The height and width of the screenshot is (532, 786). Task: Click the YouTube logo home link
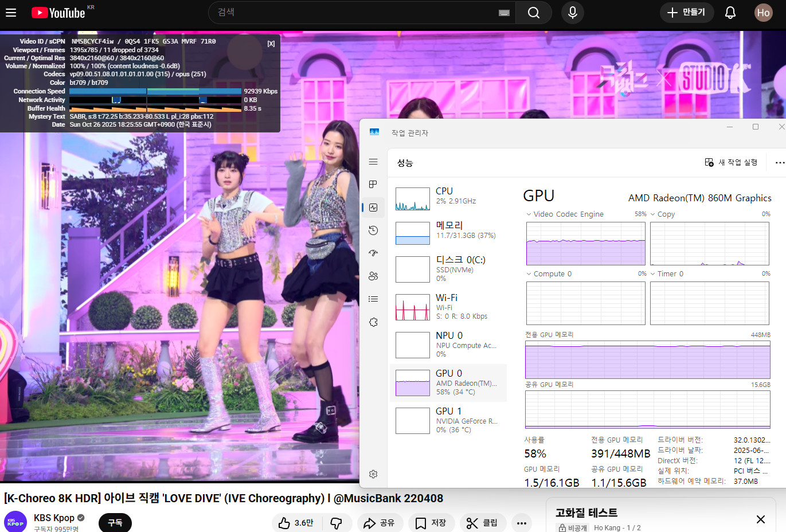(x=59, y=13)
